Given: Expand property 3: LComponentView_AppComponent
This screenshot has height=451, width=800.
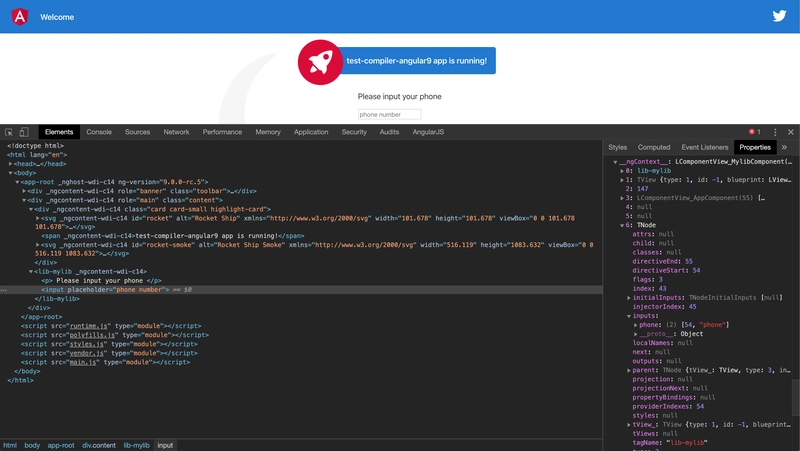Looking at the screenshot, I should click(x=622, y=198).
